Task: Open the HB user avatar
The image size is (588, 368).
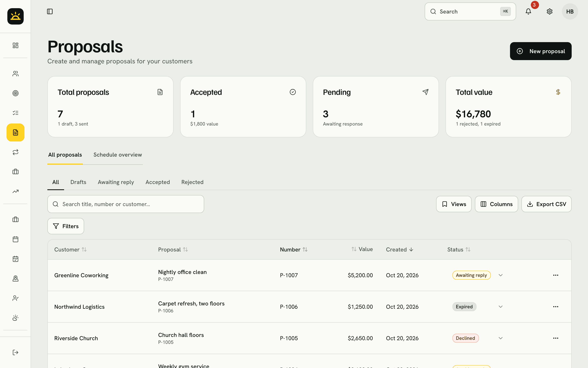Action: click(570, 11)
